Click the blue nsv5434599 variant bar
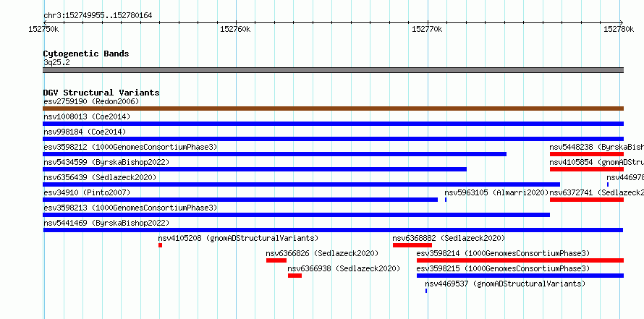This screenshot has width=644, height=319. 255,169
